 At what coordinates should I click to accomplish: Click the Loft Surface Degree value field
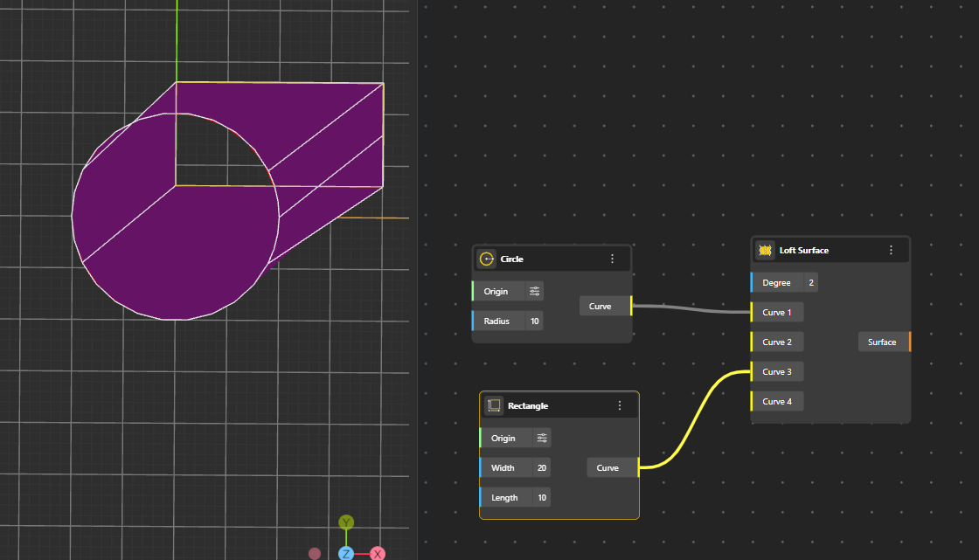(x=811, y=283)
